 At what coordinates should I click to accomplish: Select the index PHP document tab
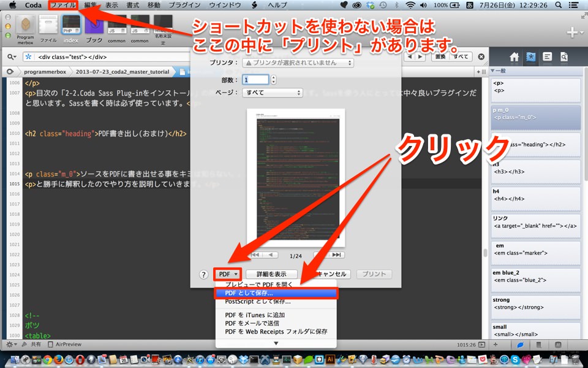coord(71,29)
